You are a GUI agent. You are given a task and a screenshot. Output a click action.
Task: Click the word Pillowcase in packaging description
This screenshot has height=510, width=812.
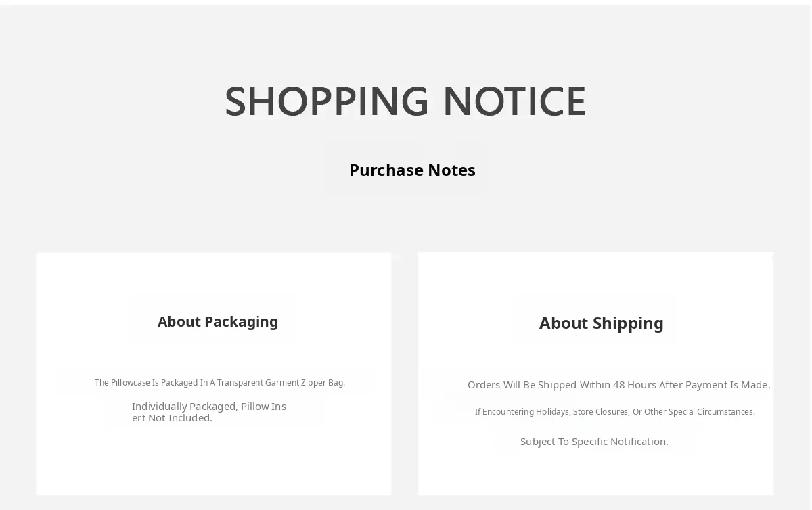[x=131, y=383]
